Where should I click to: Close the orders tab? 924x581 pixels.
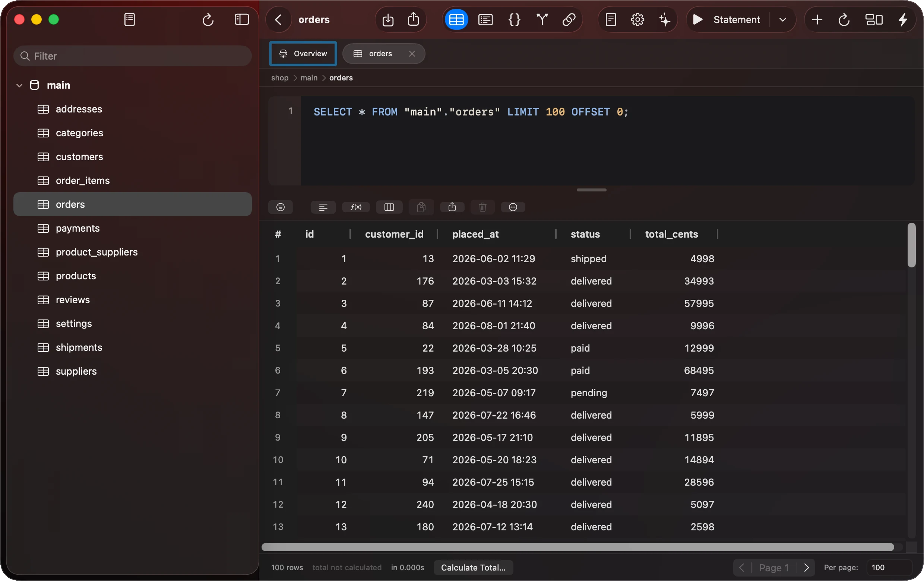412,54
